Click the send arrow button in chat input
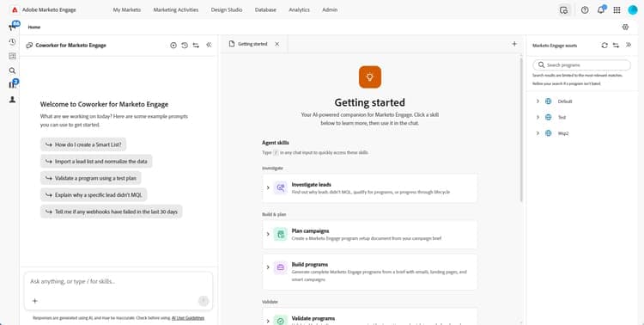The width and height of the screenshot is (644, 325). coord(204,301)
